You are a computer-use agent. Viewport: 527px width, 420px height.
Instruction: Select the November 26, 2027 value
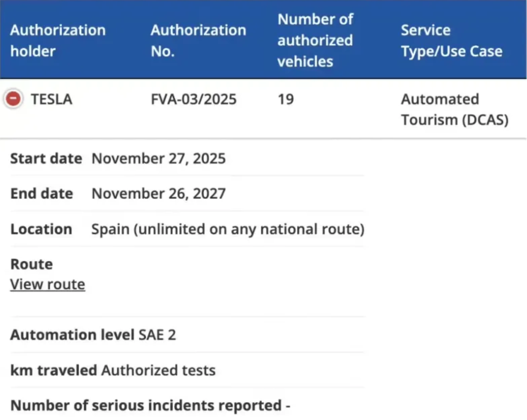click(x=158, y=193)
